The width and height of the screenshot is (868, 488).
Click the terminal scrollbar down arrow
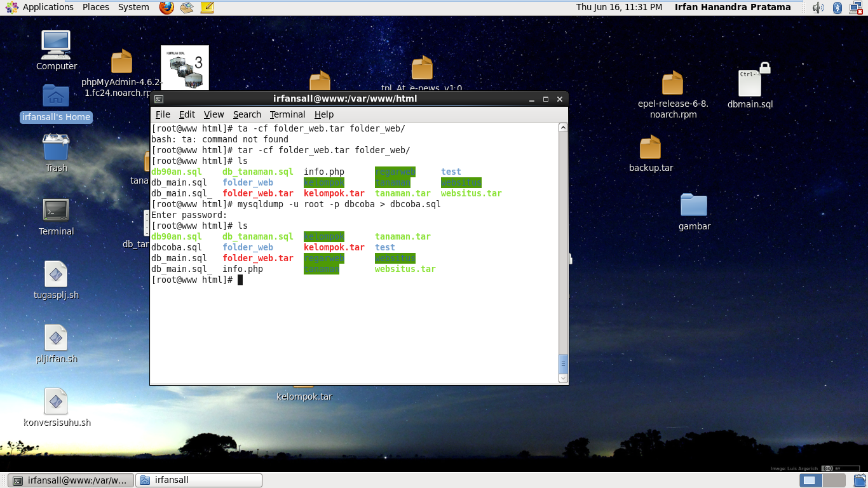[x=563, y=378]
